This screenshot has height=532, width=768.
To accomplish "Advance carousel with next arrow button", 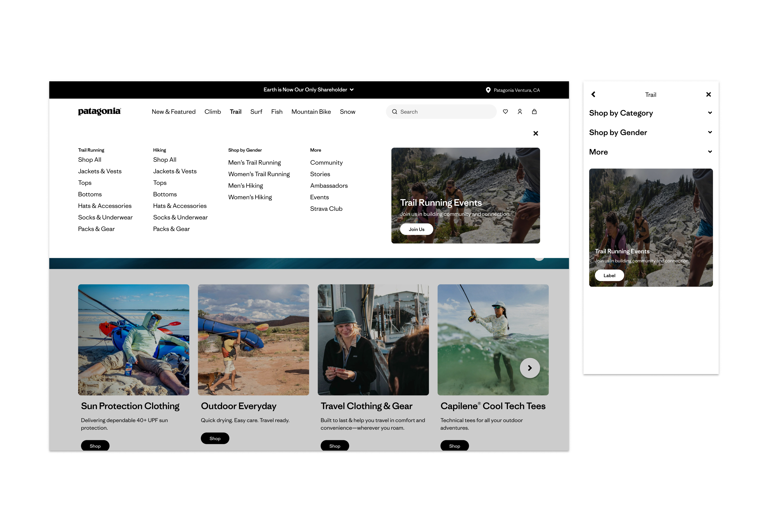I will [x=530, y=368].
